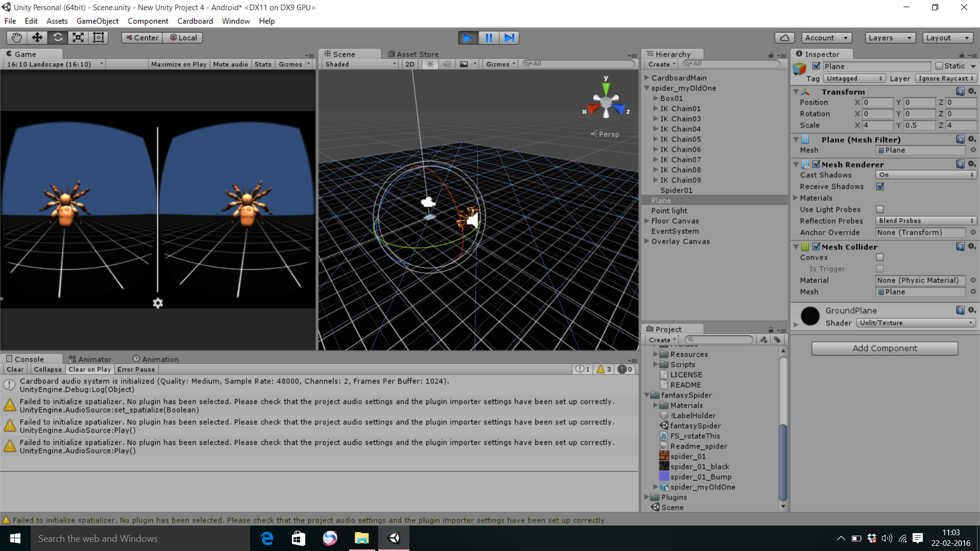Screen dimensions: 980x551
Task: Click the Pause button
Action: click(x=488, y=38)
